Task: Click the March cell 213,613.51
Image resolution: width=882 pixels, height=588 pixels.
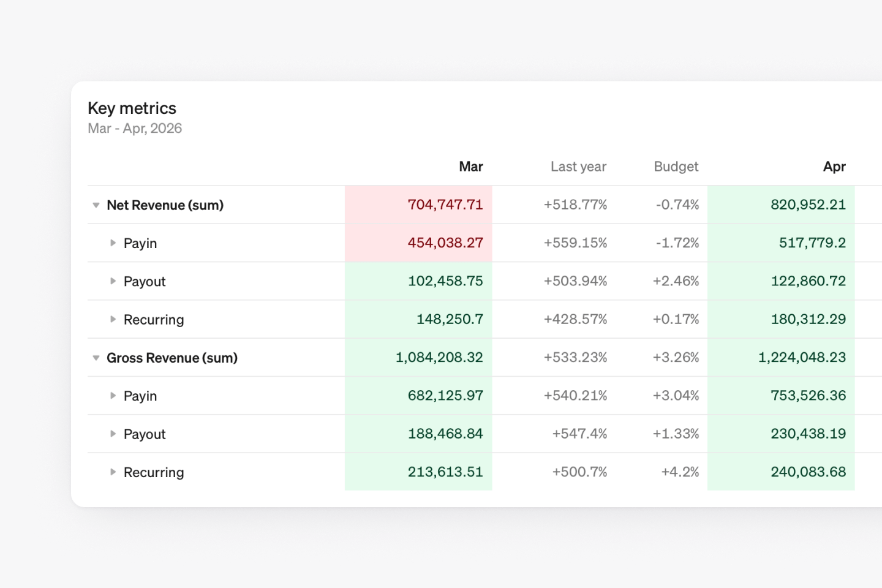Action: [418, 472]
